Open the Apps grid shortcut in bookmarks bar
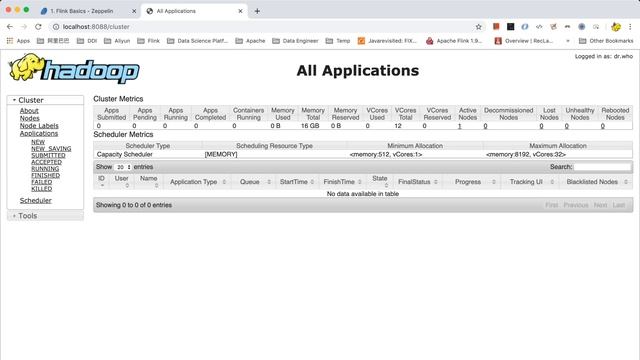The image size is (640, 360). pyautogui.click(x=18, y=41)
